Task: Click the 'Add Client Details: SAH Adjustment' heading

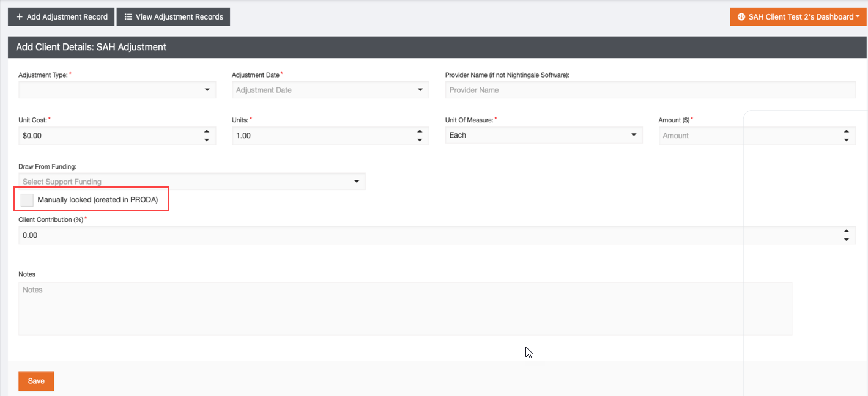Action: coord(91,47)
